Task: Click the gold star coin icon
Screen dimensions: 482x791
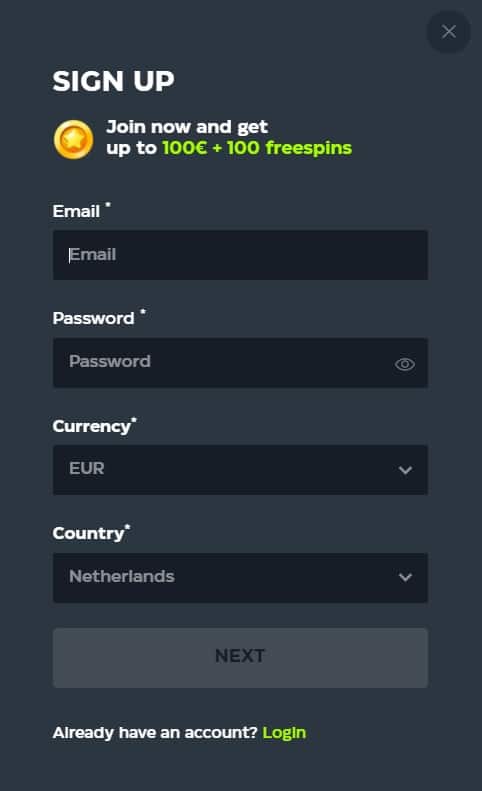Action: pos(74,139)
